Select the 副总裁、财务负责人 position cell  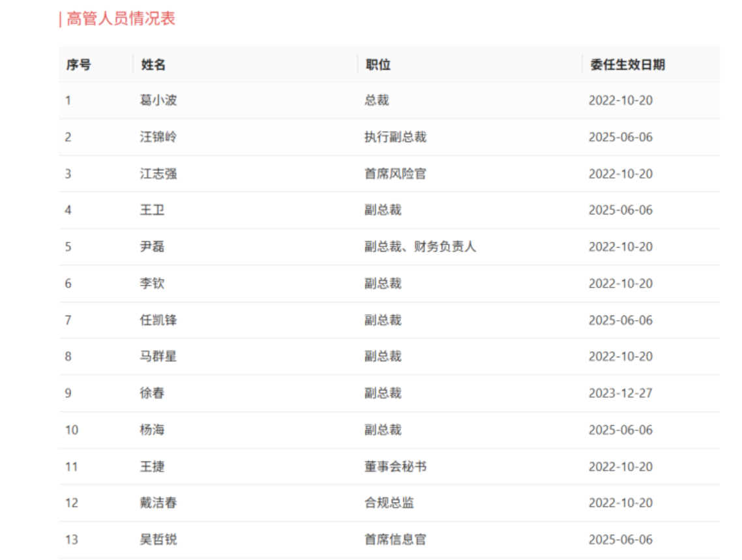(x=420, y=247)
